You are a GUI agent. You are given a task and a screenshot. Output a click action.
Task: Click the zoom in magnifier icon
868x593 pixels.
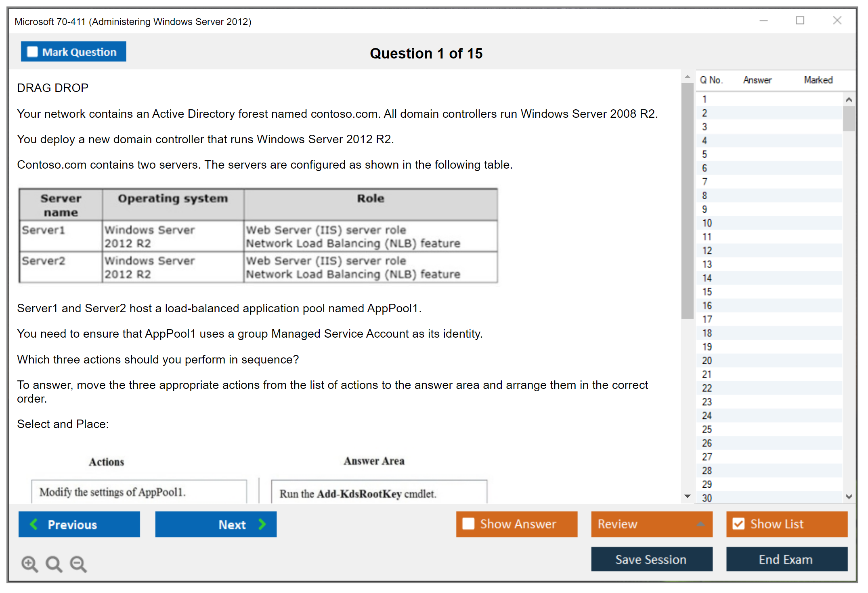pos(29,564)
